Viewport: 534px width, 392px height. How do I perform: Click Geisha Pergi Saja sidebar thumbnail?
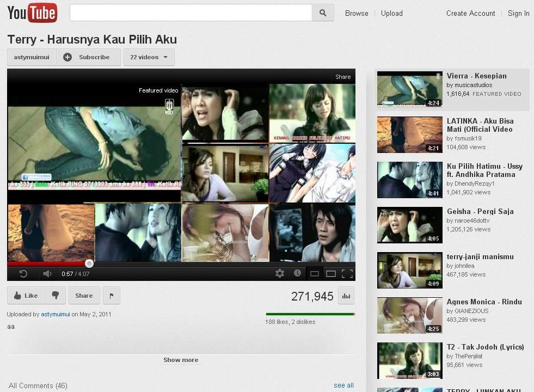click(x=410, y=225)
